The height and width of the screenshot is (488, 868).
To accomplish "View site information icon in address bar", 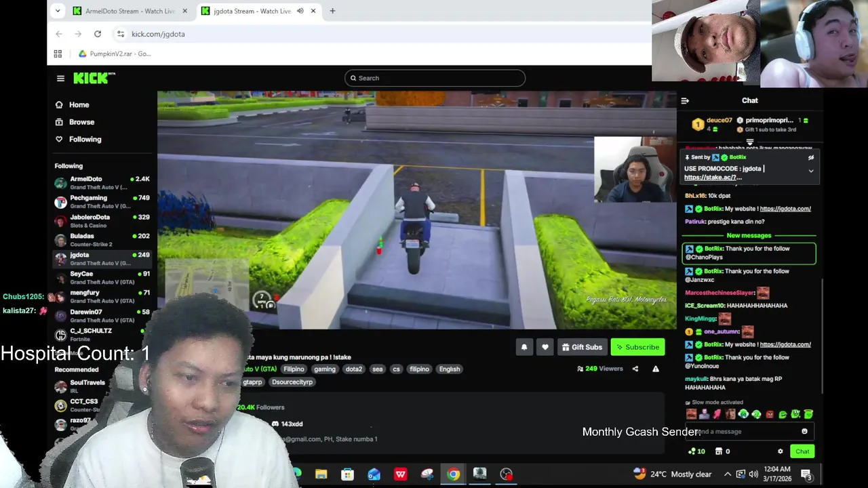I will (x=120, y=34).
